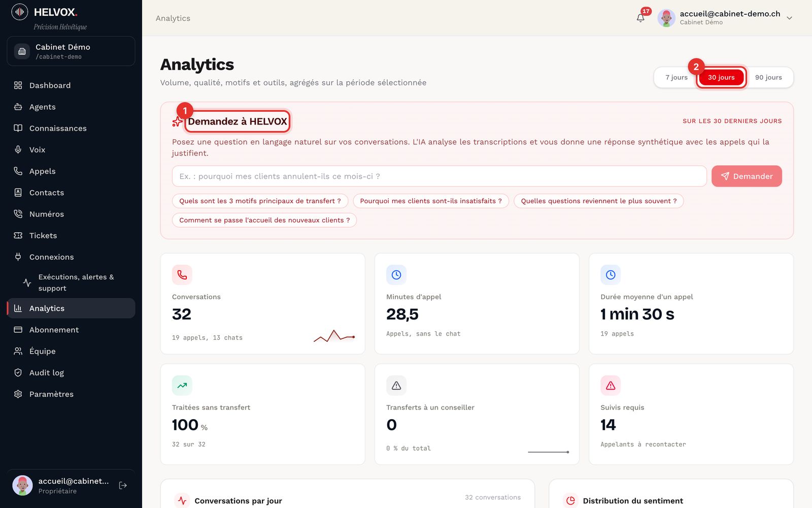Click the Connexions plug icon

(x=18, y=257)
